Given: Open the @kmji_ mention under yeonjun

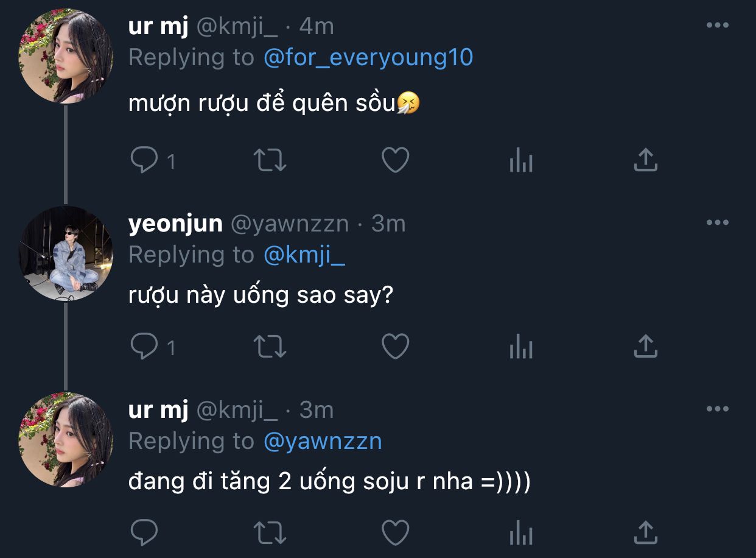Looking at the screenshot, I should 304,255.
